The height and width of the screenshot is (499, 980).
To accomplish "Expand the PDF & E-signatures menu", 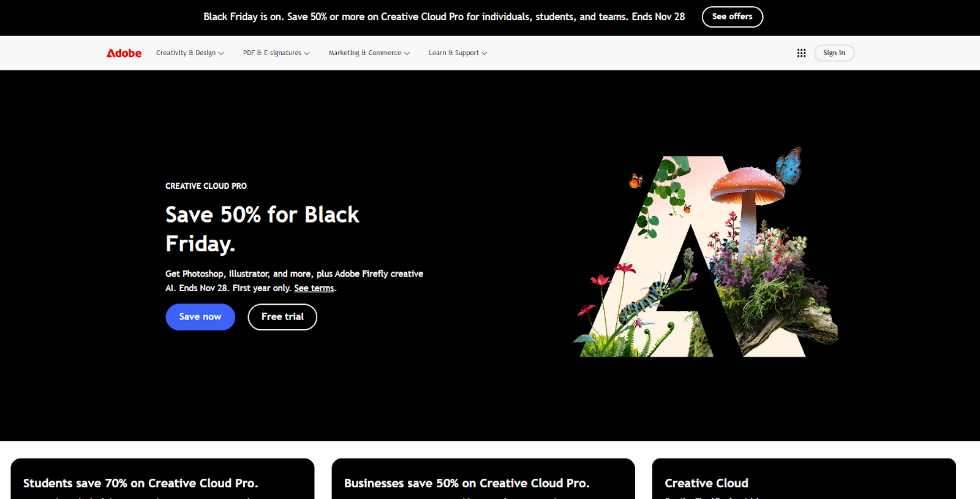I will (276, 53).
